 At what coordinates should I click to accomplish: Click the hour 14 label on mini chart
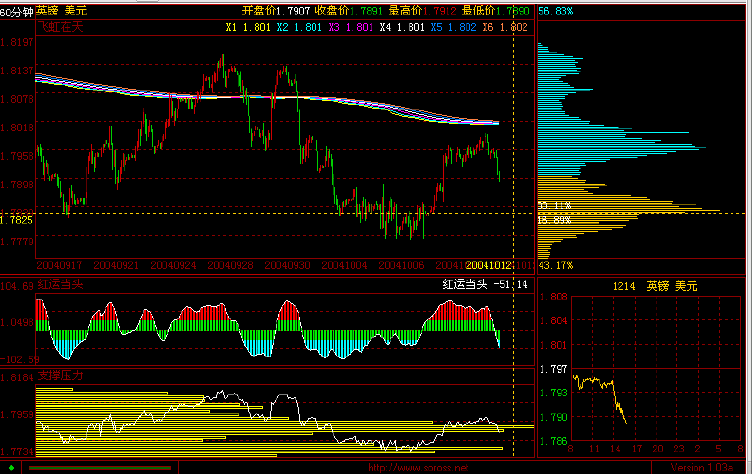point(615,449)
